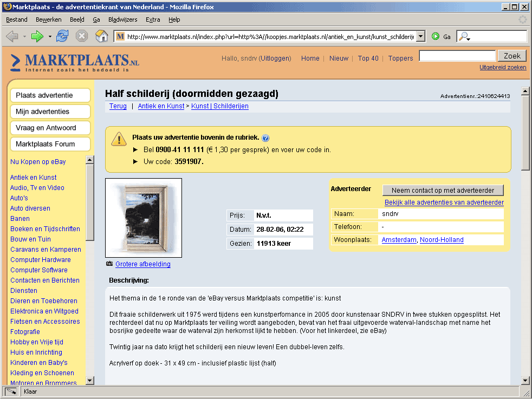532x399 pixels.
Task: Click the status bar icon at bottom left
Action: point(11,391)
